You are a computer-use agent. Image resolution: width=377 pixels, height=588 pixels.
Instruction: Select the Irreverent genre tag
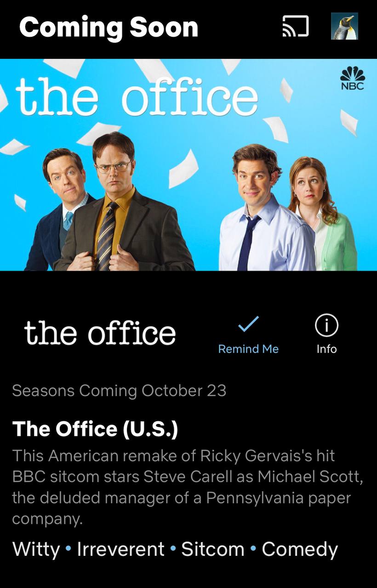[x=120, y=549]
